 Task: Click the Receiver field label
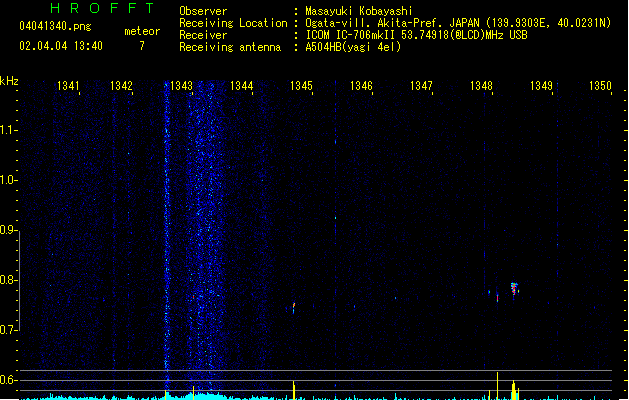[x=203, y=35]
